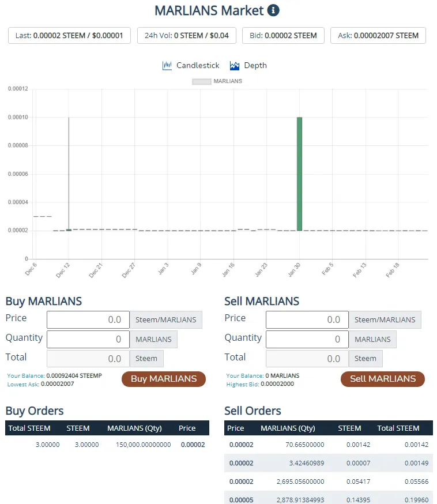Click the 24h Vol info box
This screenshot has width=437, height=504.
pyautogui.click(x=187, y=35)
